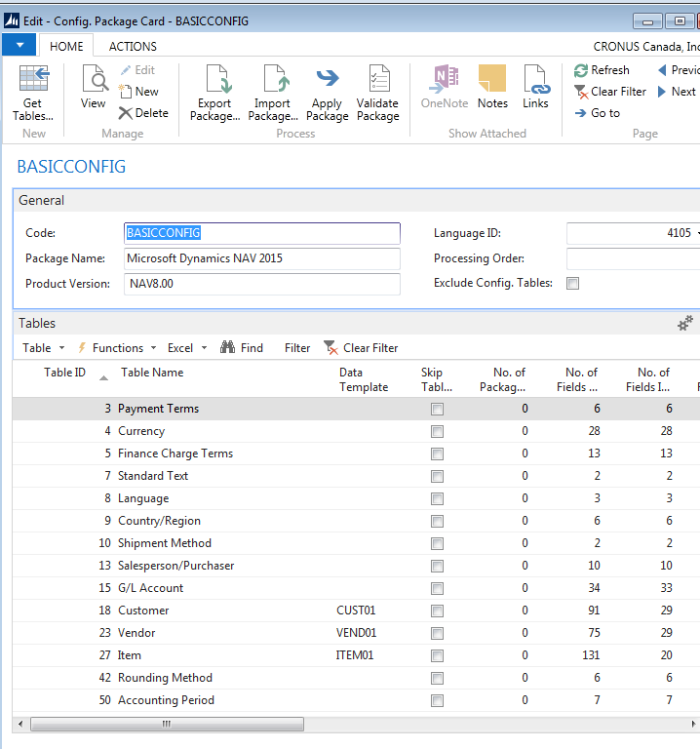
Task: Clear Filter in the ribbon Page group
Action: pos(609,92)
